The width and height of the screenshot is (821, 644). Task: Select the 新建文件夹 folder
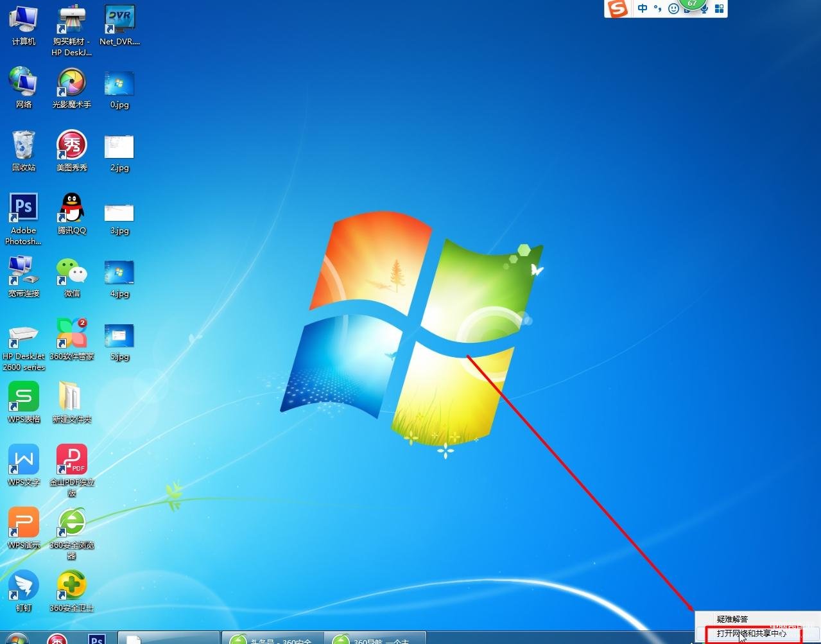(71, 403)
